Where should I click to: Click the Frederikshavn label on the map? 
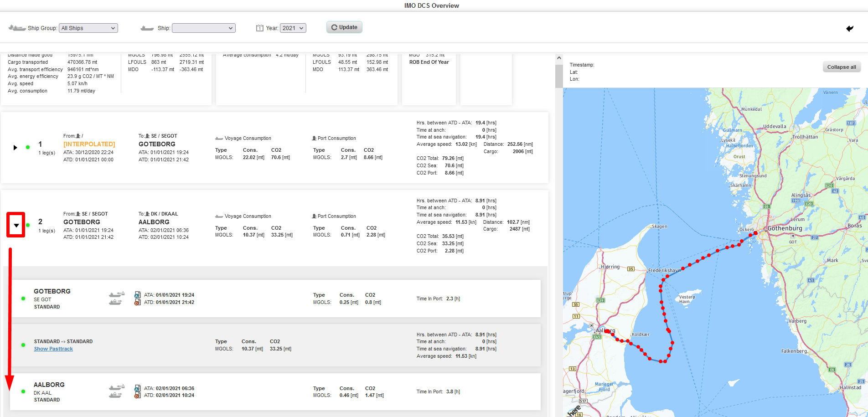pos(664,270)
